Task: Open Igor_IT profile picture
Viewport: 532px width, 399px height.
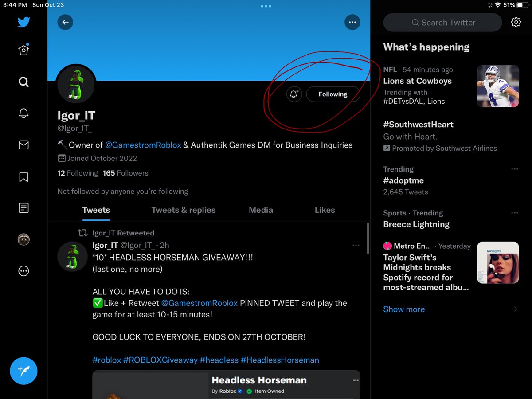Action: [x=76, y=84]
